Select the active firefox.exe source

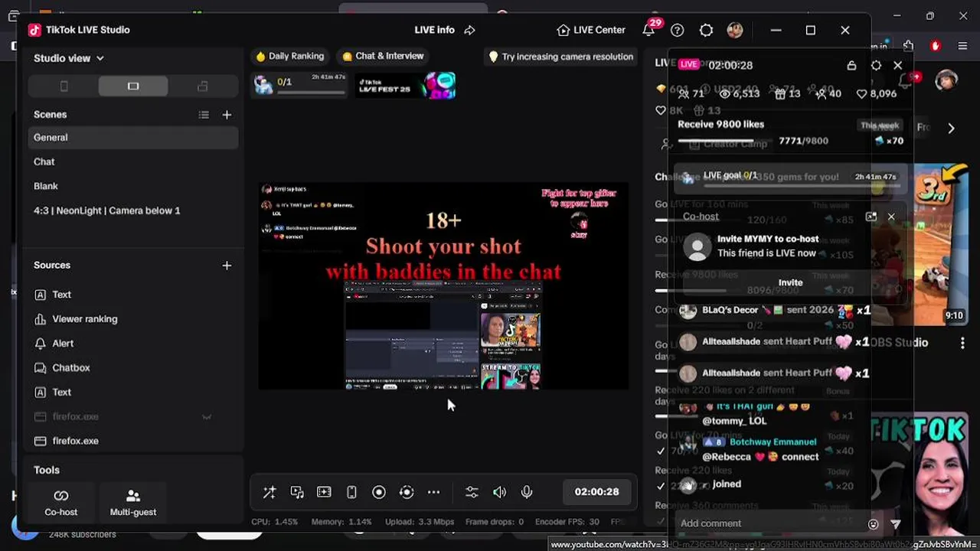point(133,441)
